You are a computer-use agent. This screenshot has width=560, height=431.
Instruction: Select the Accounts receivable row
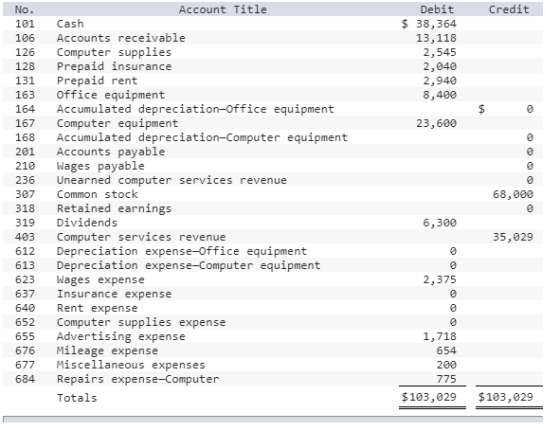click(x=273, y=38)
